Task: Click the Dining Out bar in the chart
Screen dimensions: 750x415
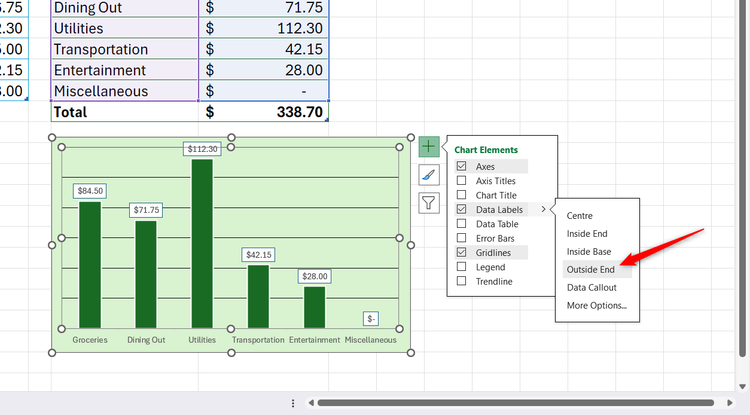Action: (x=146, y=274)
